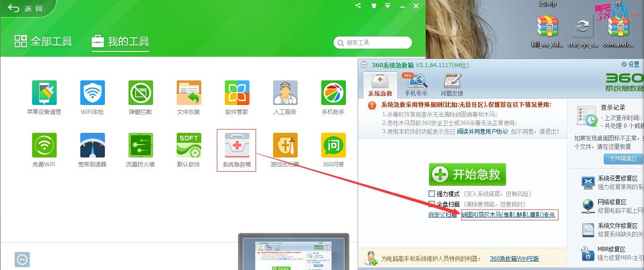The width and height of the screenshot is (644, 270).
Task: Click the green 开始急救 button
Action: [x=467, y=174]
